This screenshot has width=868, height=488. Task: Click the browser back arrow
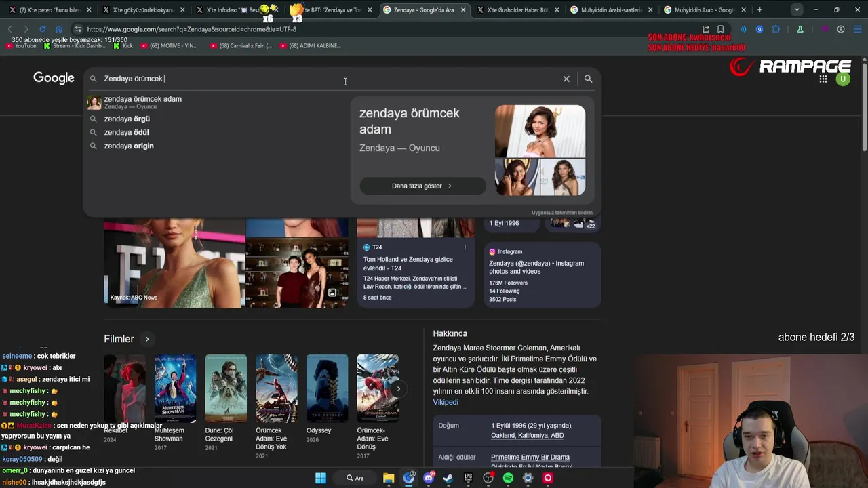pos(10,29)
